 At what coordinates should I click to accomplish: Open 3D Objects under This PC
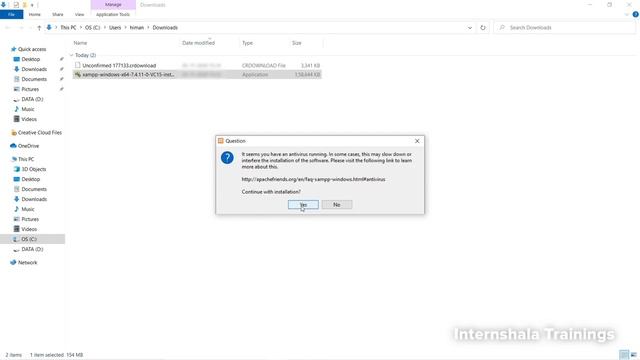(33, 169)
